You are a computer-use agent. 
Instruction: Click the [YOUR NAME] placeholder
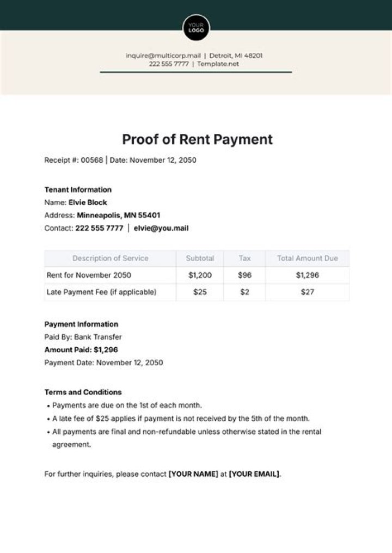[x=193, y=474]
